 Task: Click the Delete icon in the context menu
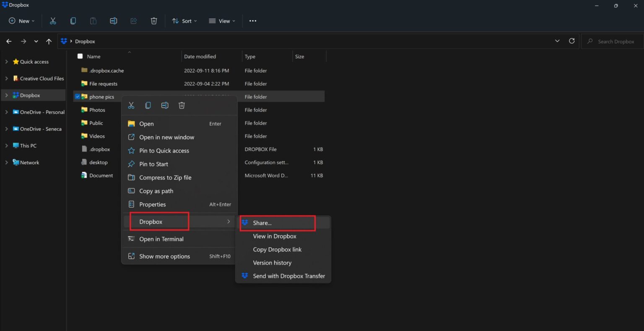click(x=182, y=106)
